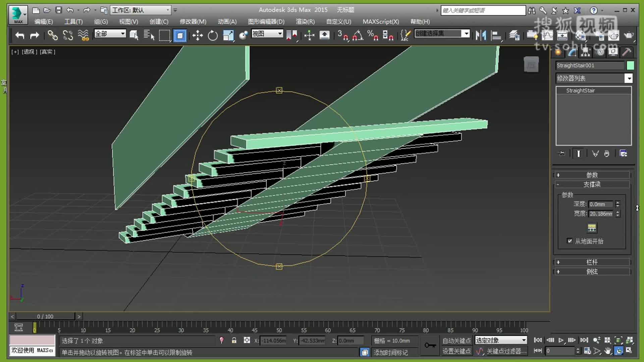Switch to the Hierarchy command panel
The height and width of the screenshot is (362, 644).
pyautogui.click(x=585, y=52)
